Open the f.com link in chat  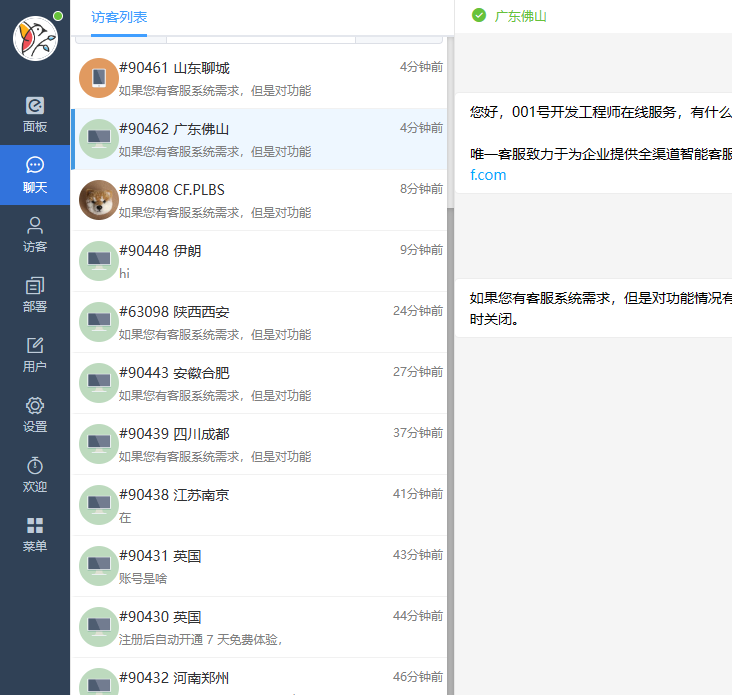click(x=488, y=175)
